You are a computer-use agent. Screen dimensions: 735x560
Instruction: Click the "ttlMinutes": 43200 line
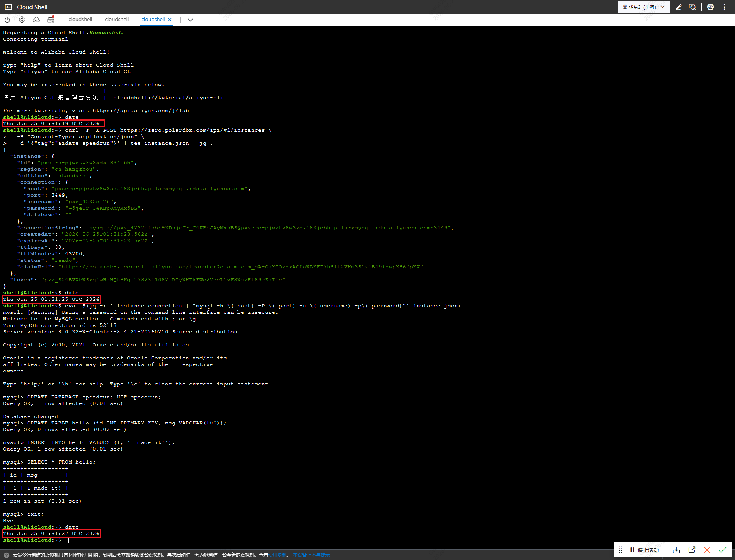click(x=51, y=254)
